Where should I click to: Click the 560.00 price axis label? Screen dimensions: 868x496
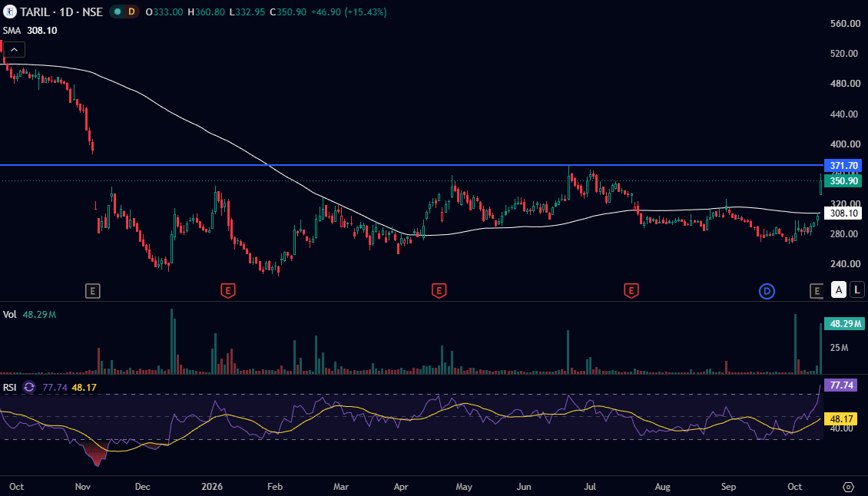click(845, 24)
